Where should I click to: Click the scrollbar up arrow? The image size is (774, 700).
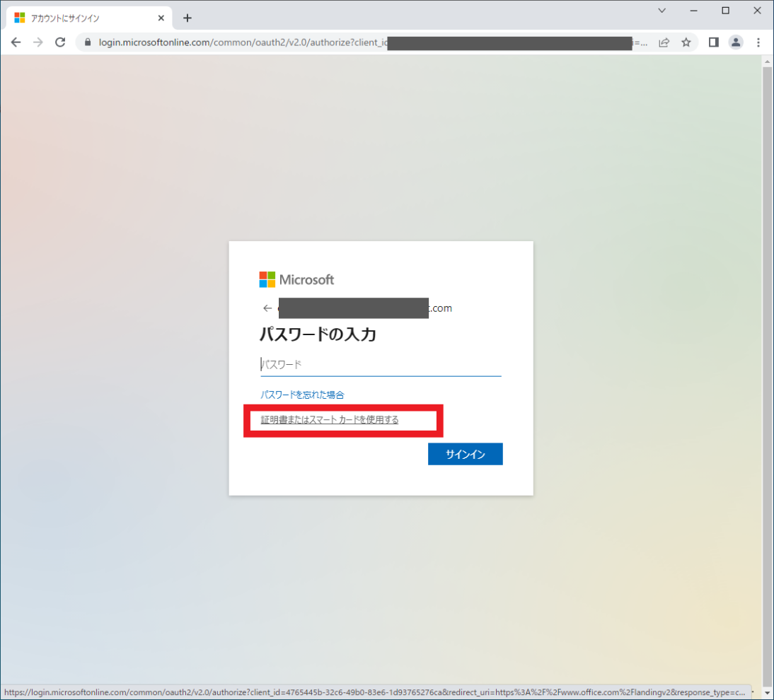pyautogui.click(x=767, y=62)
